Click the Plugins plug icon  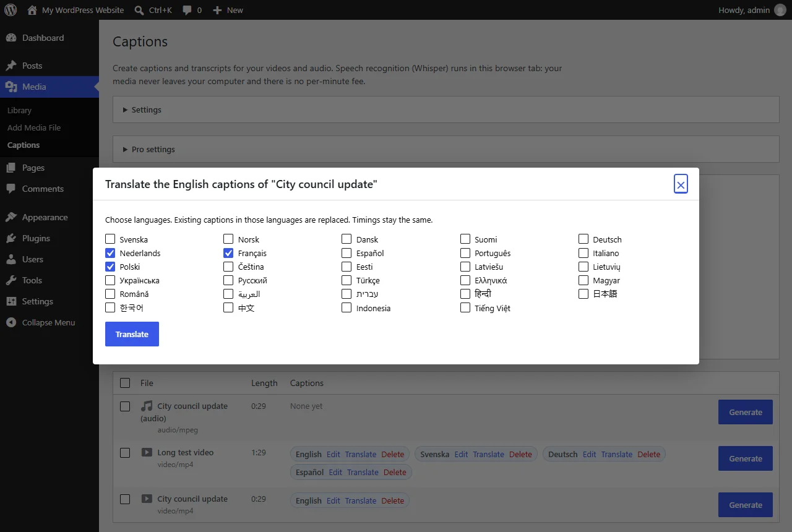click(x=11, y=238)
